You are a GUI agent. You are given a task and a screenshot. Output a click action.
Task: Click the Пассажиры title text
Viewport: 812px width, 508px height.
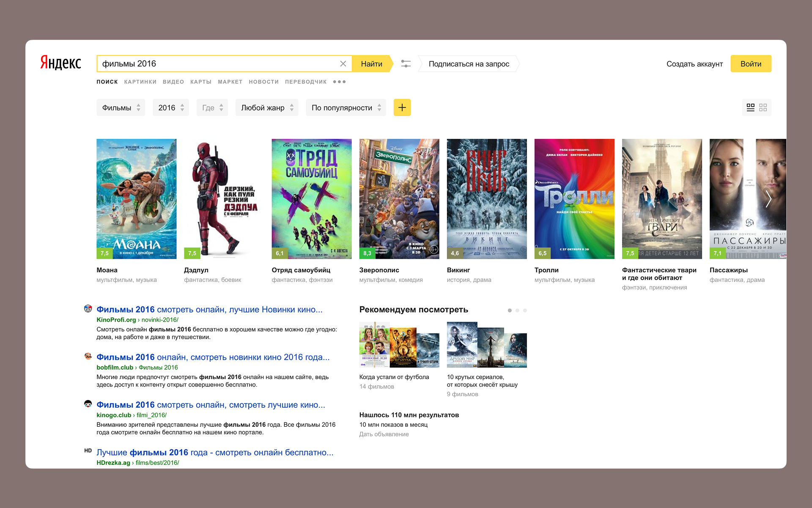pos(729,270)
